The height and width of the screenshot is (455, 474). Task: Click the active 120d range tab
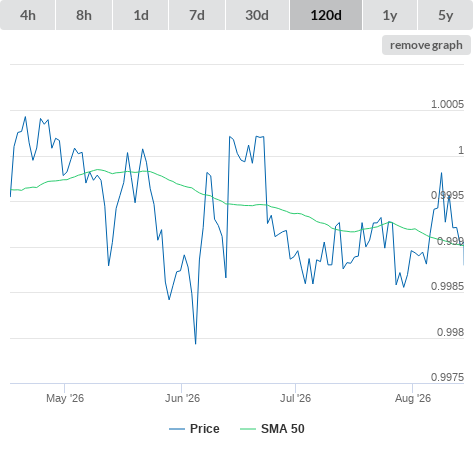click(326, 15)
